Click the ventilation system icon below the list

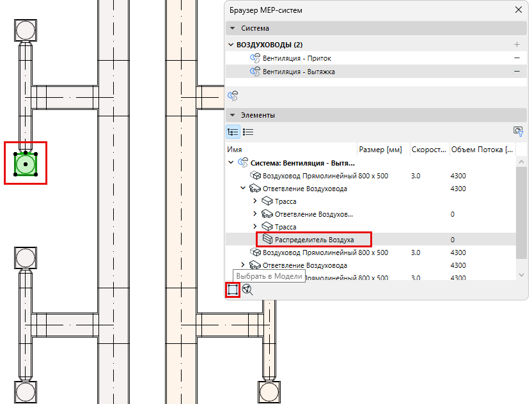tap(233, 96)
